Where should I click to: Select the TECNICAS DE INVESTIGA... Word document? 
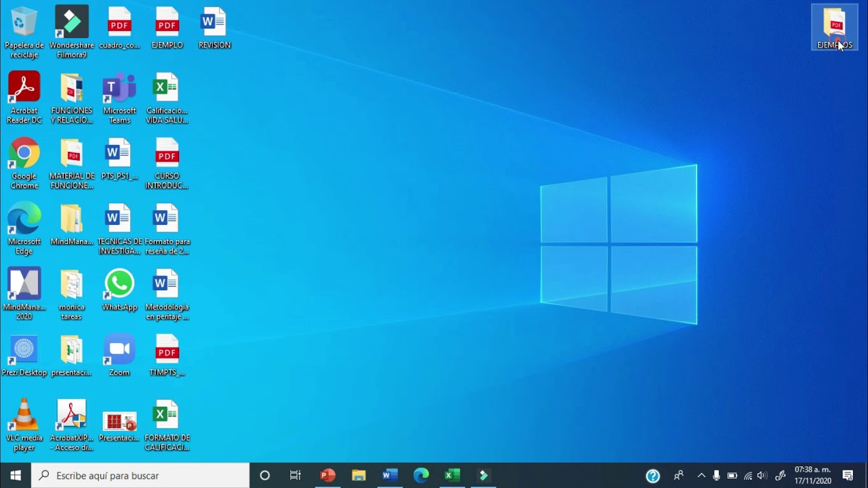coord(119,229)
